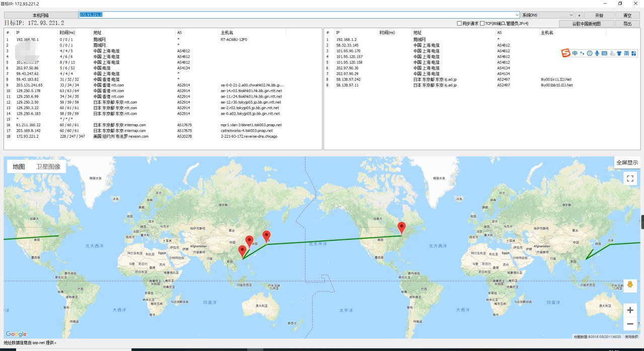Zoom out on the map
The width and height of the screenshot is (644, 351).
pos(630,324)
